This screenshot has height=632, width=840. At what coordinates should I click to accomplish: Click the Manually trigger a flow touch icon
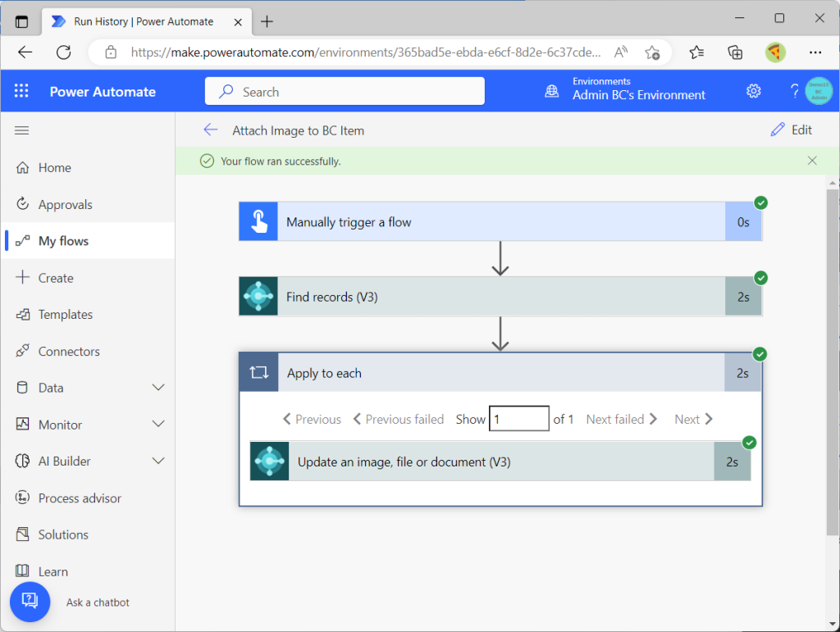click(x=258, y=221)
